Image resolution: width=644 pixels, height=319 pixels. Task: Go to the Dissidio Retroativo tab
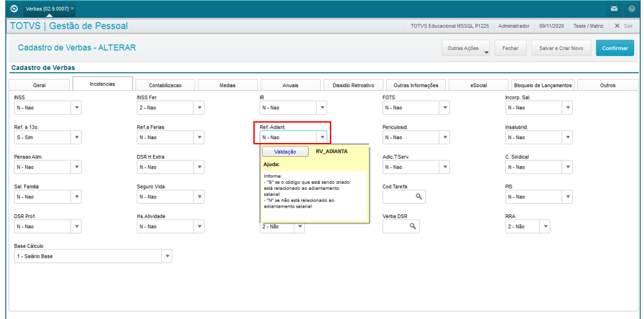353,85
